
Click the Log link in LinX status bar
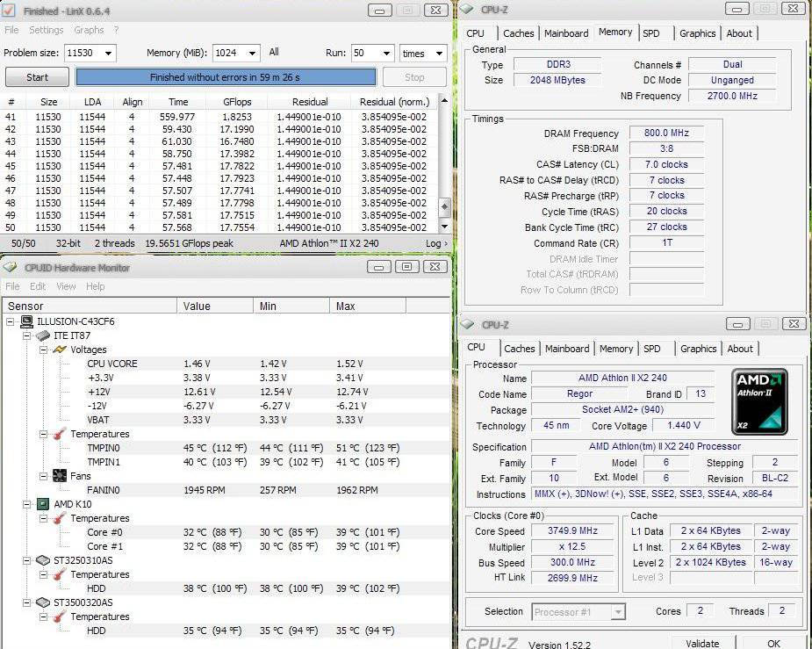coord(435,243)
